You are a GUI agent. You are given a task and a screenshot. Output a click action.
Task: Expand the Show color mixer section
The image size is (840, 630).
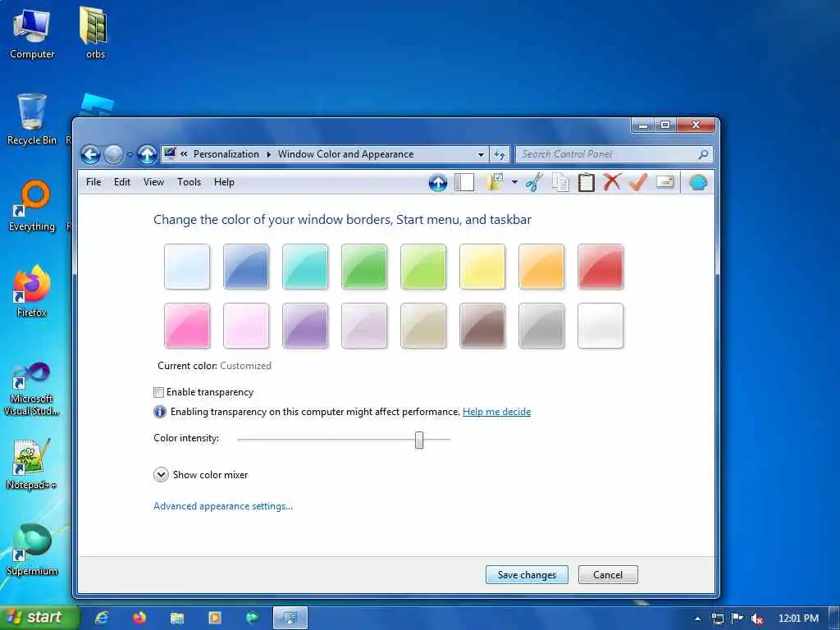[x=161, y=475]
